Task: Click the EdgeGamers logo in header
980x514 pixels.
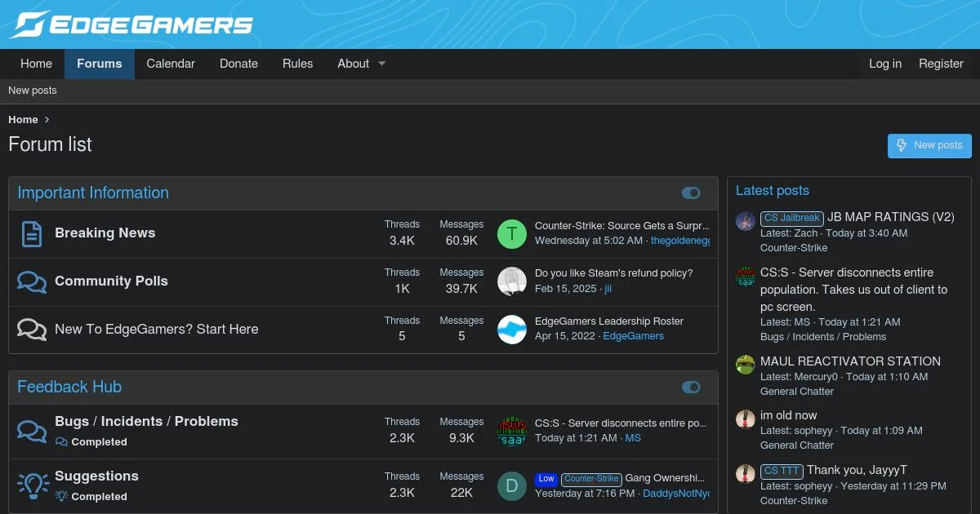Action: pos(131,24)
